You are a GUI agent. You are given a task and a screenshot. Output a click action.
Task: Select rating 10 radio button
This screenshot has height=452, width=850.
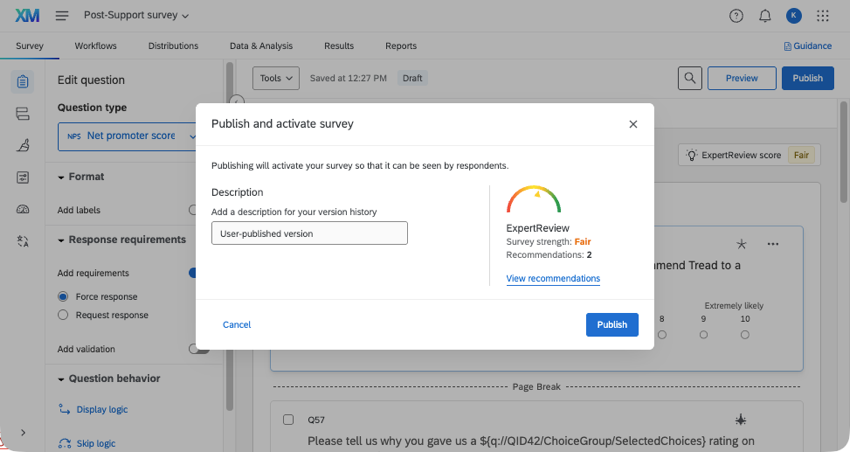click(x=745, y=335)
